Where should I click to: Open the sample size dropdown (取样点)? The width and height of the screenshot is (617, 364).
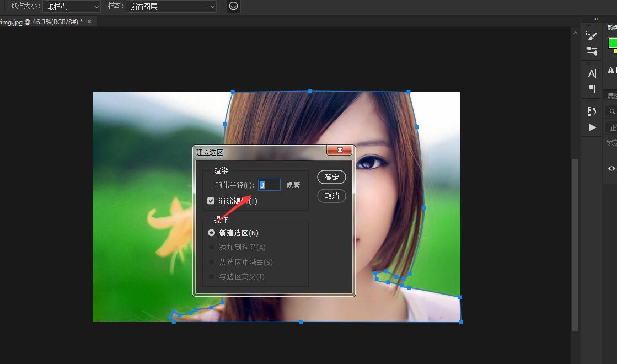72,6
